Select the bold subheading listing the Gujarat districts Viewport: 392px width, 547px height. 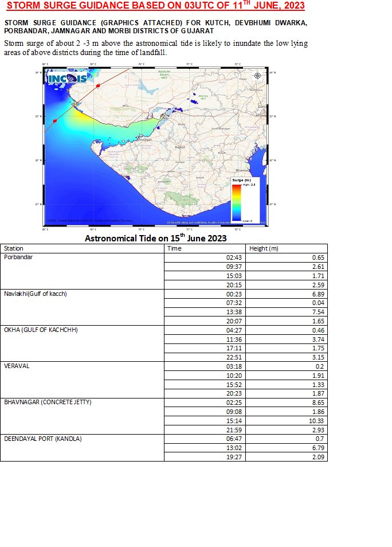click(155, 27)
